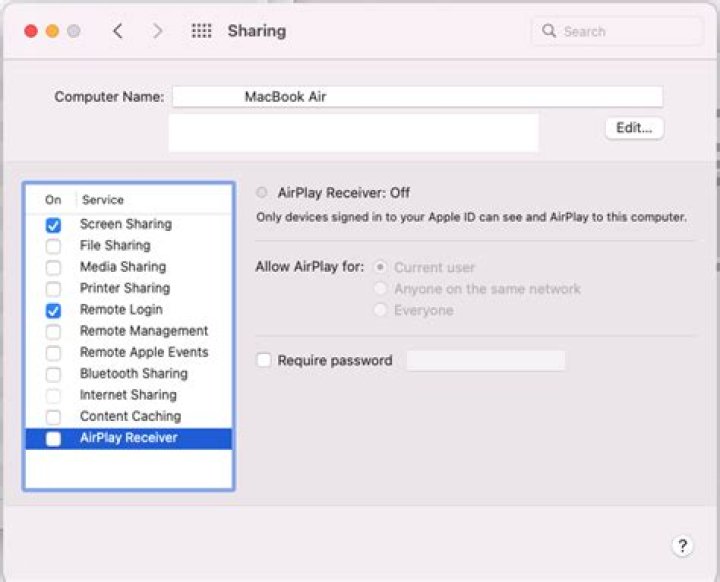Select the Everyone radio button
The height and width of the screenshot is (582, 720).
(x=380, y=310)
